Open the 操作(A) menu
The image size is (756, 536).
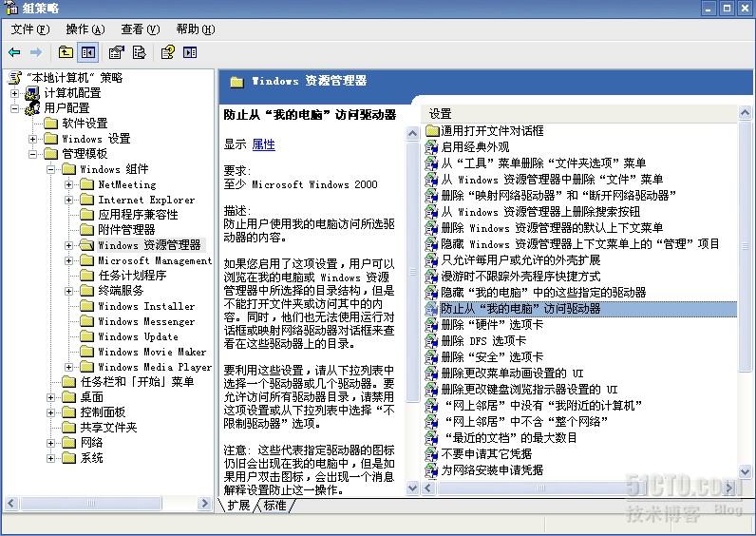click(x=85, y=29)
